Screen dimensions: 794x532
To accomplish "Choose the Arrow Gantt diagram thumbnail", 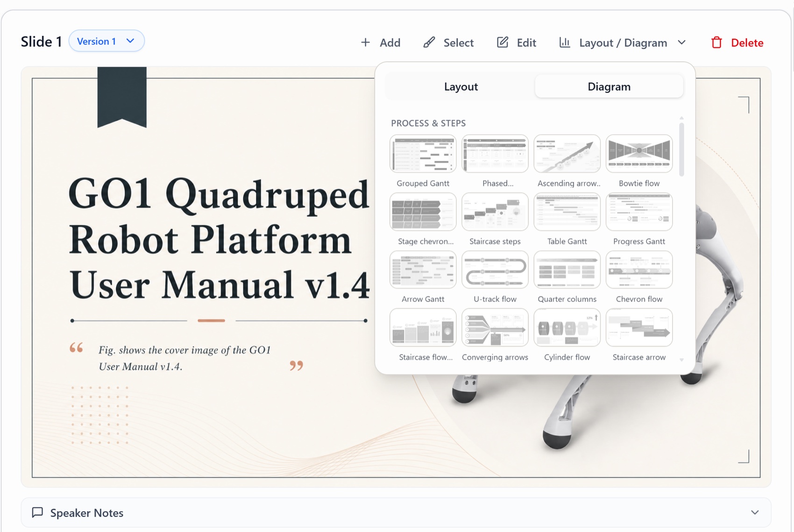I will 423,270.
